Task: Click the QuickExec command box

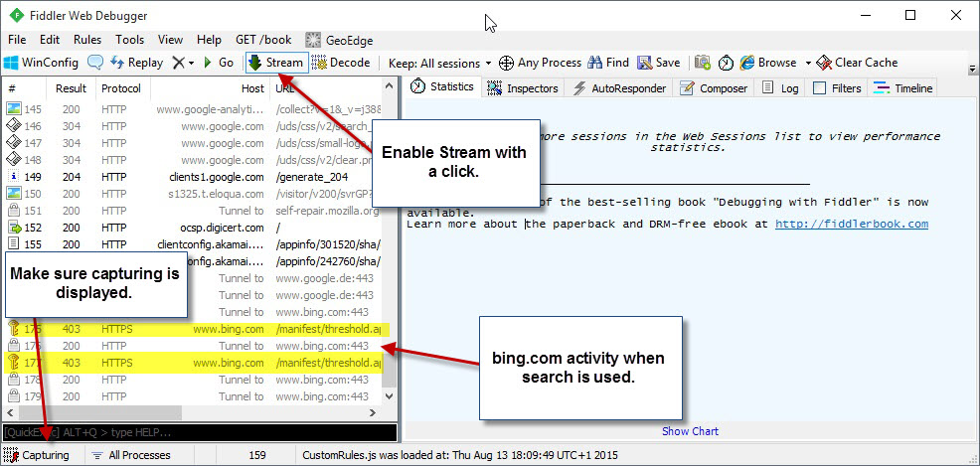Action: (200, 432)
